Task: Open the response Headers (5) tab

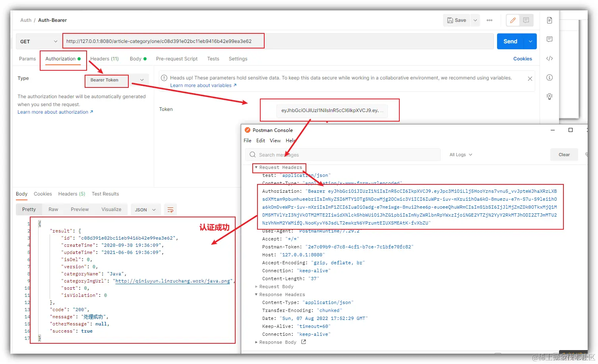Action: click(x=72, y=194)
